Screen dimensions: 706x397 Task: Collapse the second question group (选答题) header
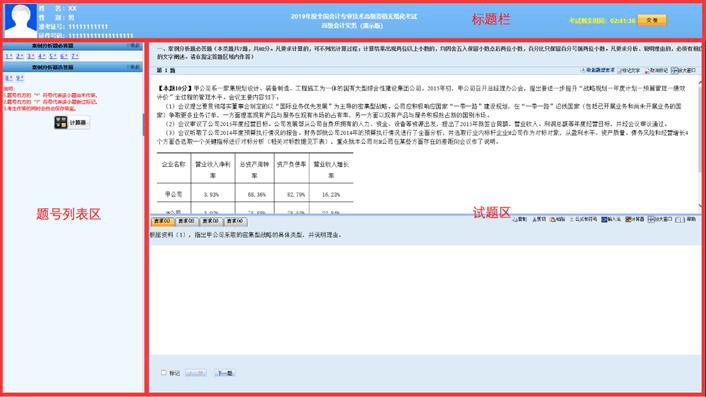point(134,67)
